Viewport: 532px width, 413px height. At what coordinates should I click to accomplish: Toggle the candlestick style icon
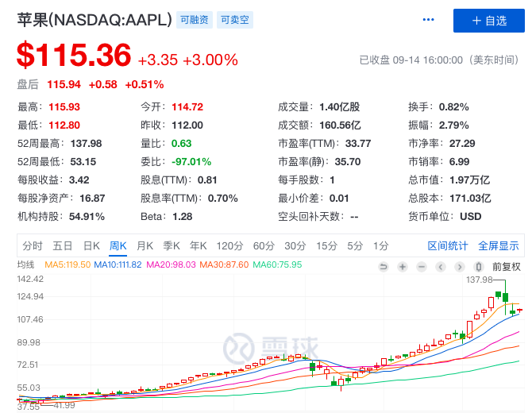(x=478, y=267)
